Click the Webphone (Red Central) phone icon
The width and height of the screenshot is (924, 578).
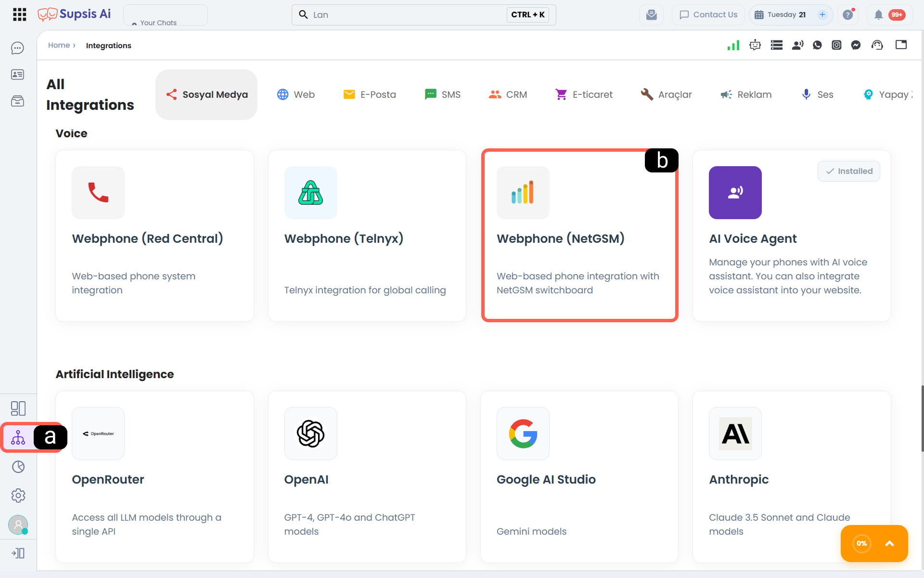pyautogui.click(x=98, y=193)
